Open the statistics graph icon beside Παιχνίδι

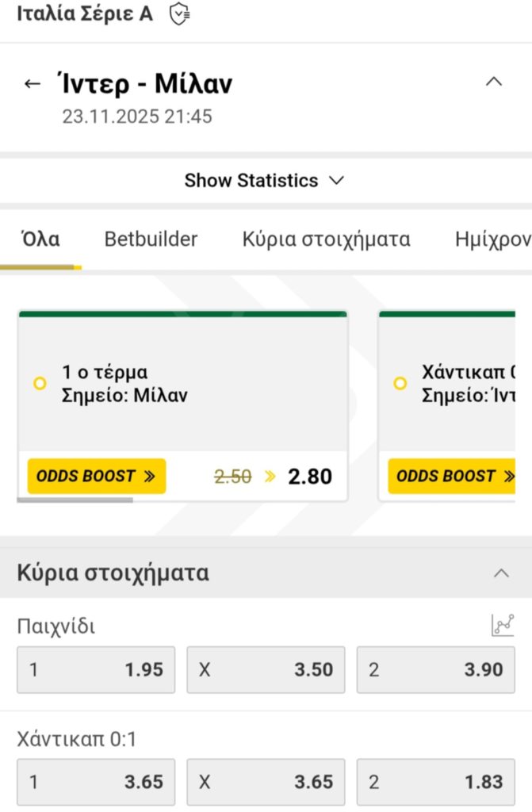click(503, 626)
